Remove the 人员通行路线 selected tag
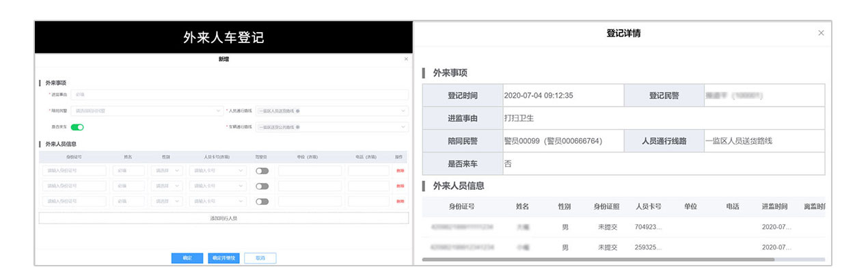 pyautogui.click(x=298, y=110)
